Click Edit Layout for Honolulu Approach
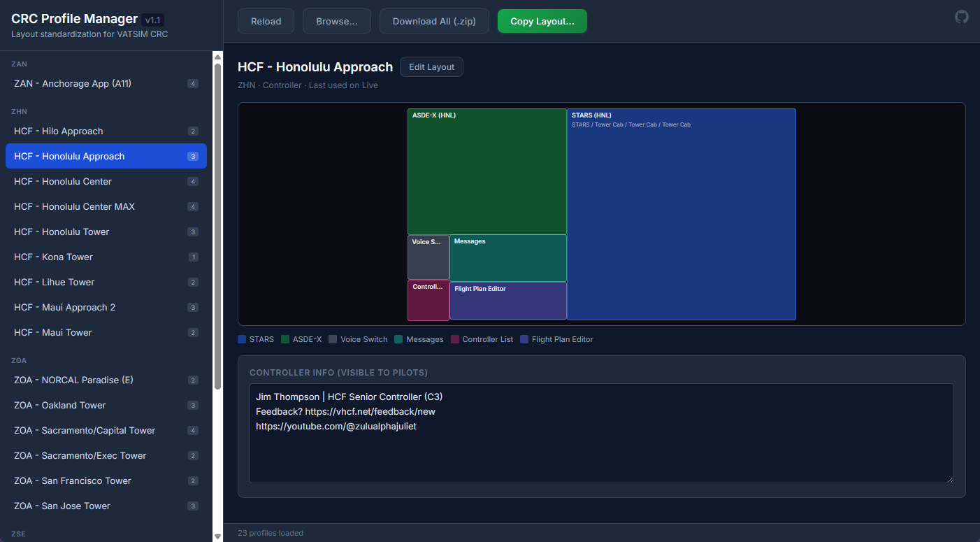 [x=431, y=67]
